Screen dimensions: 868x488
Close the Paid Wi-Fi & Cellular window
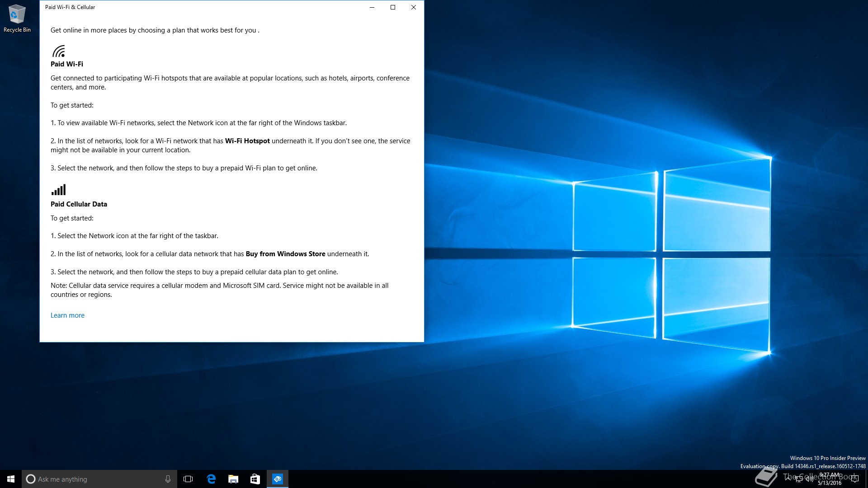[414, 7]
